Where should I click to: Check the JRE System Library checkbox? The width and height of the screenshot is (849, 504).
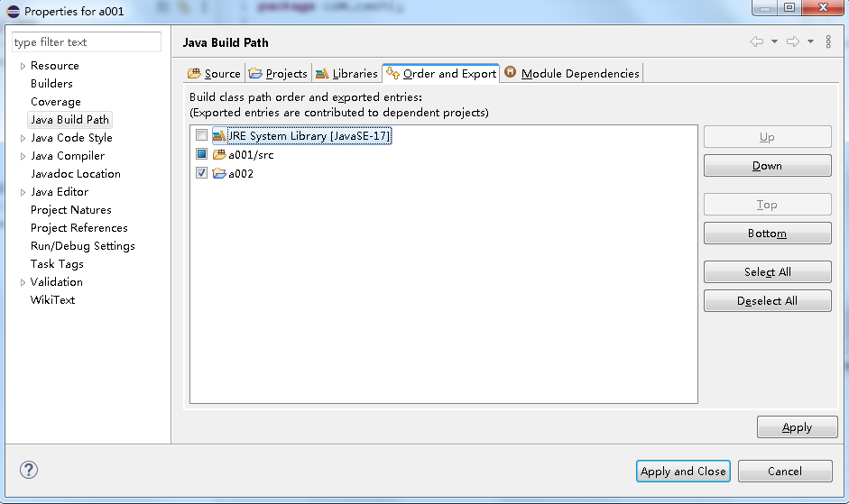pyautogui.click(x=201, y=135)
